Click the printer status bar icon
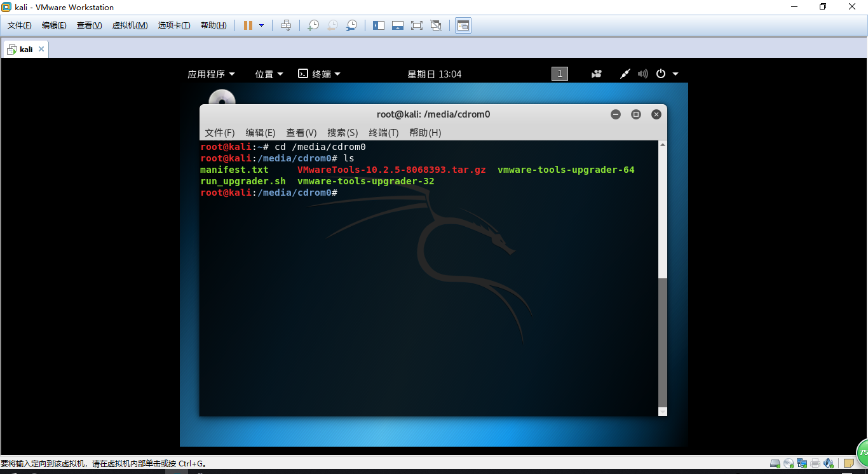The width and height of the screenshot is (868, 474). pos(816,464)
